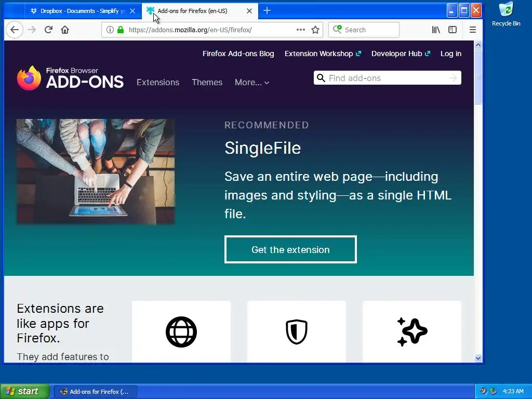Click the magnifier in Find add-ons

321,78
